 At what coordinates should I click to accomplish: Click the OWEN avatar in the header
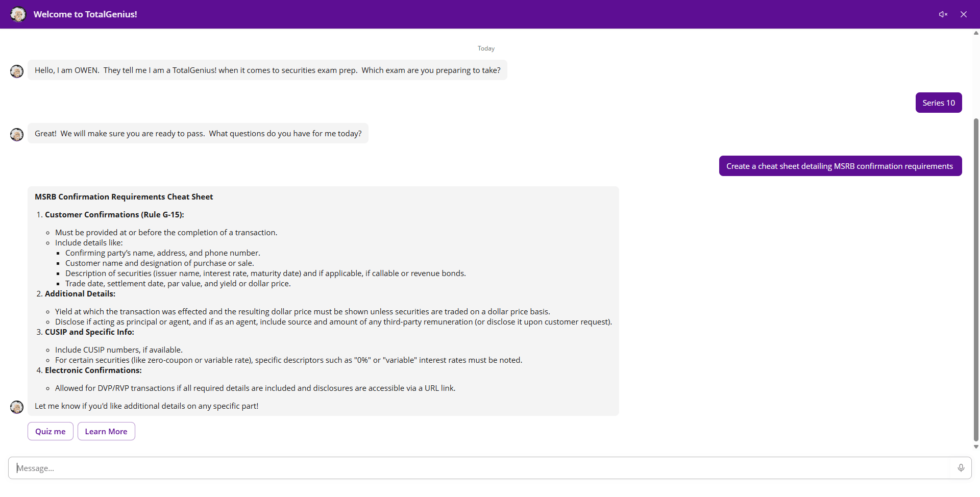click(x=18, y=14)
